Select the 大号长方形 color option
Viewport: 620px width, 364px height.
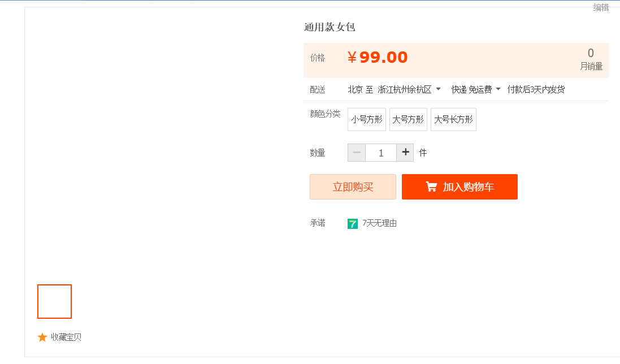tap(453, 119)
